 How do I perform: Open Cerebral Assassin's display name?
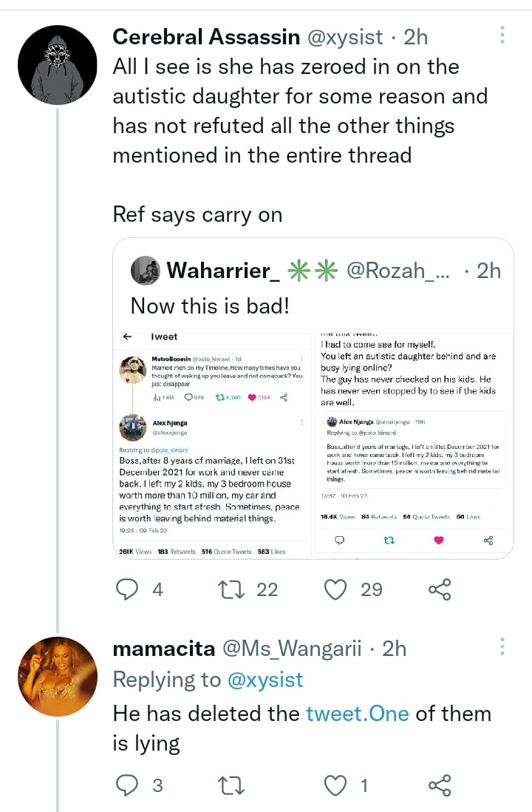tap(206, 36)
